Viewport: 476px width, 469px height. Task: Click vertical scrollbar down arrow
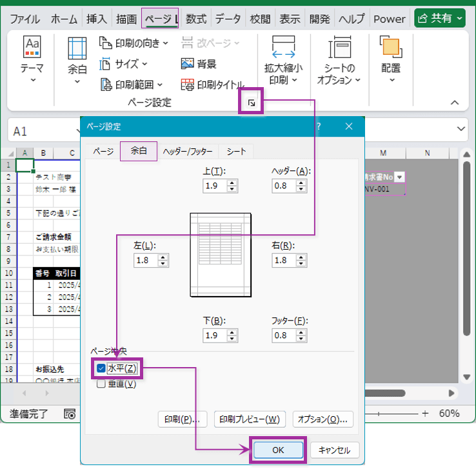[x=466, y=377]
